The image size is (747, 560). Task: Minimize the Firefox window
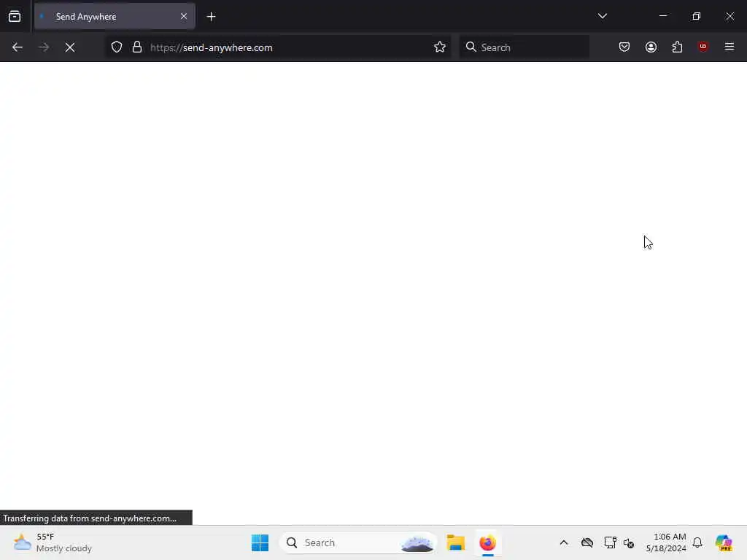662,16
